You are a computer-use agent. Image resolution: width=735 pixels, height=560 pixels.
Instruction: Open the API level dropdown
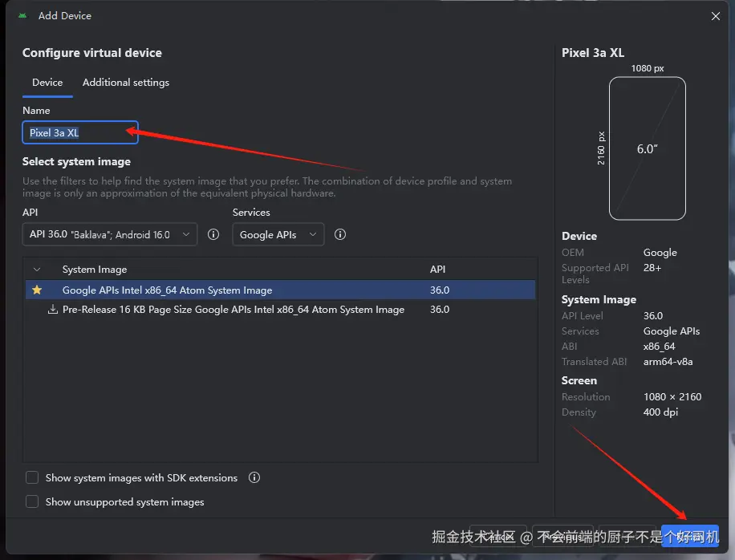[109, 234]
